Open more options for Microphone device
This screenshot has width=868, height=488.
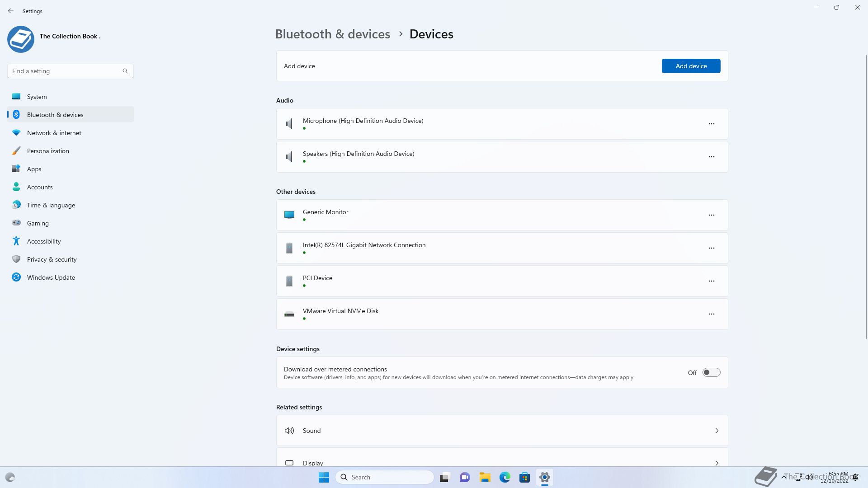coord(712,124)
